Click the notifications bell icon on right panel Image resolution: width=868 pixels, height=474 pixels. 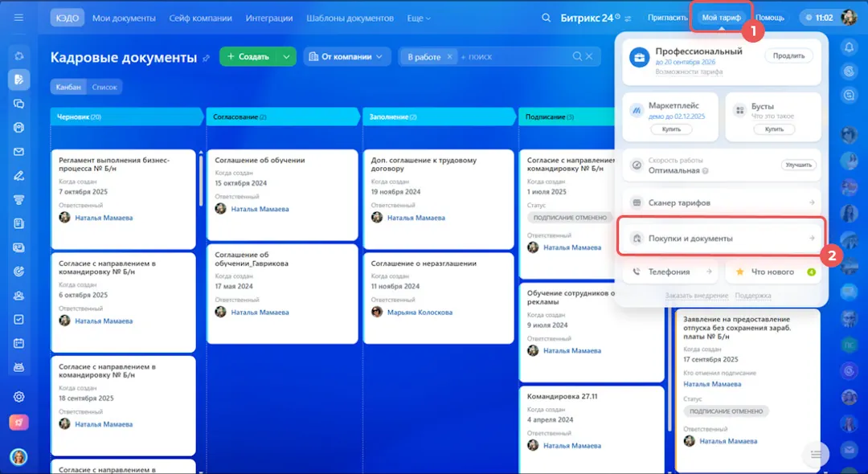click(849, 47)
